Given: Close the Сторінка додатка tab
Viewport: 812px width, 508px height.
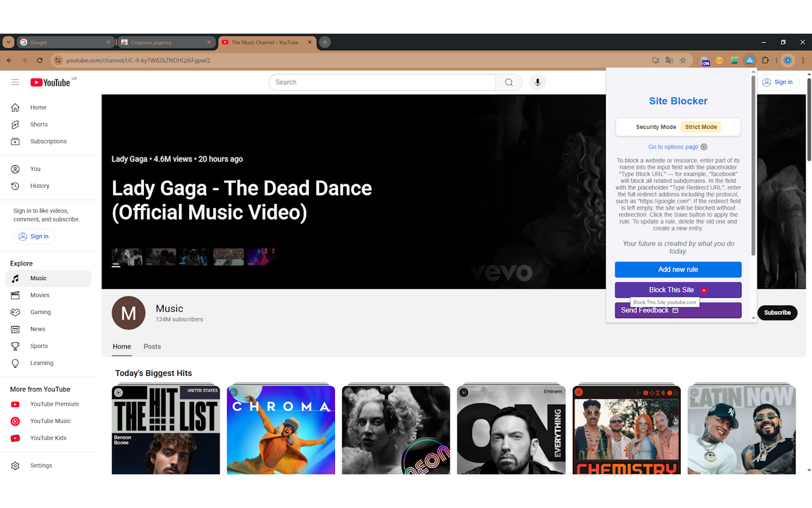Looking at the screenshot, I should [x=209, y=43].
